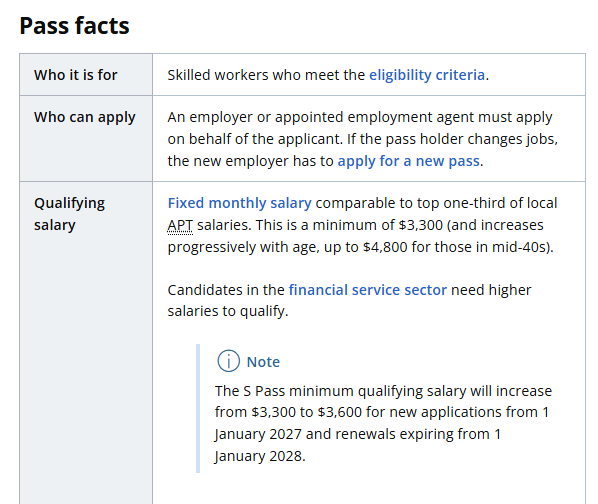This screenshot has width=598, height=504.
Task: Select the Qualifying salary row header
Action: point(86,343)
